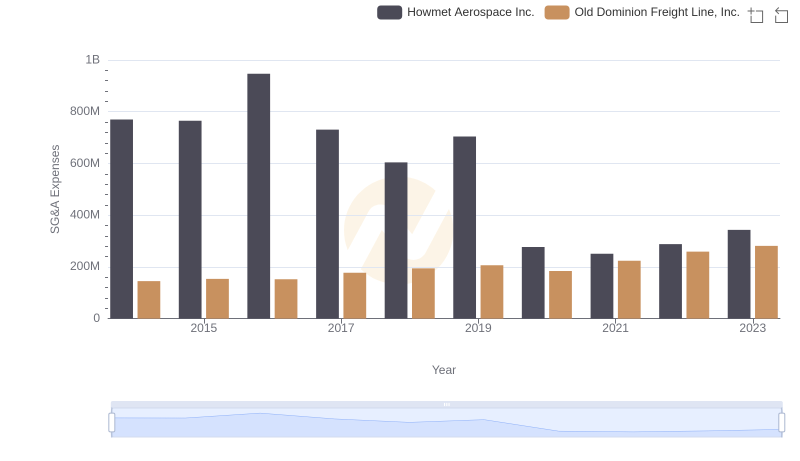Image resolution: width=800 pixels, height=461 pixels.
Task: Click the Year axis title
Action: tap(444, 370)
